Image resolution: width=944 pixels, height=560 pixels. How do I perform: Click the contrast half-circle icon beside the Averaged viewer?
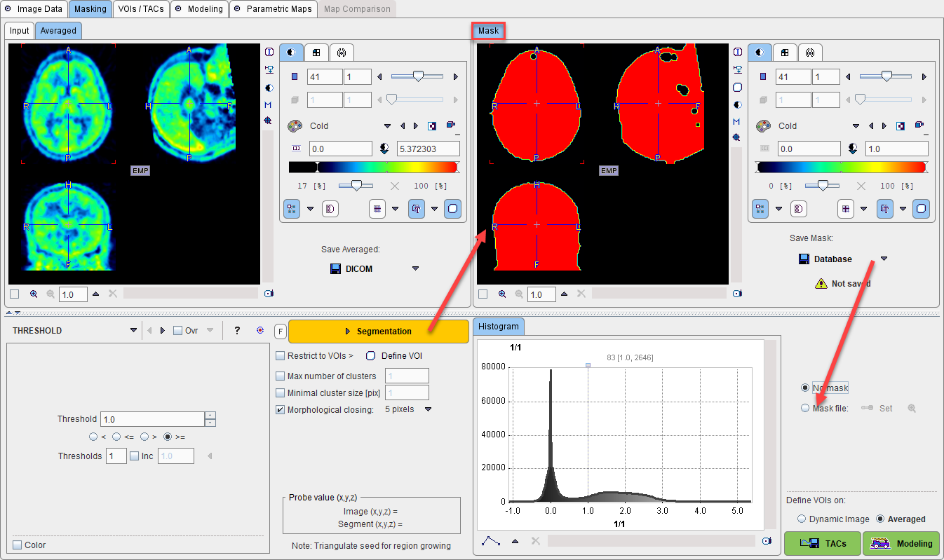pos(269,88)
